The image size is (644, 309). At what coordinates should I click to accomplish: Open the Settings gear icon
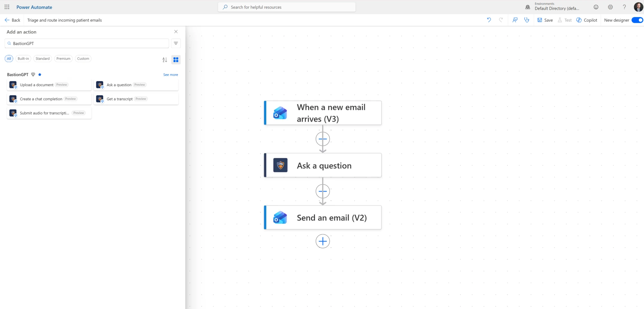pyautogui.click(x=610, y=7)
